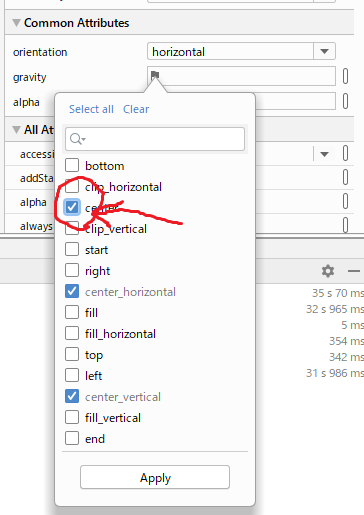
Task: Click the search magnifier icon in popup
Action: (x=77, y=139)
